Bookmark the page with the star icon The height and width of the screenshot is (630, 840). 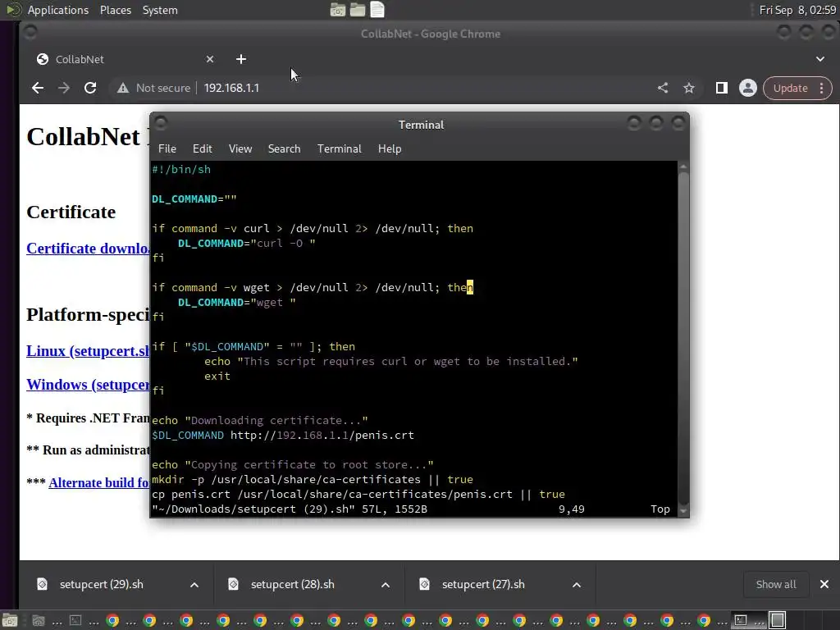[x=689, y=88]
